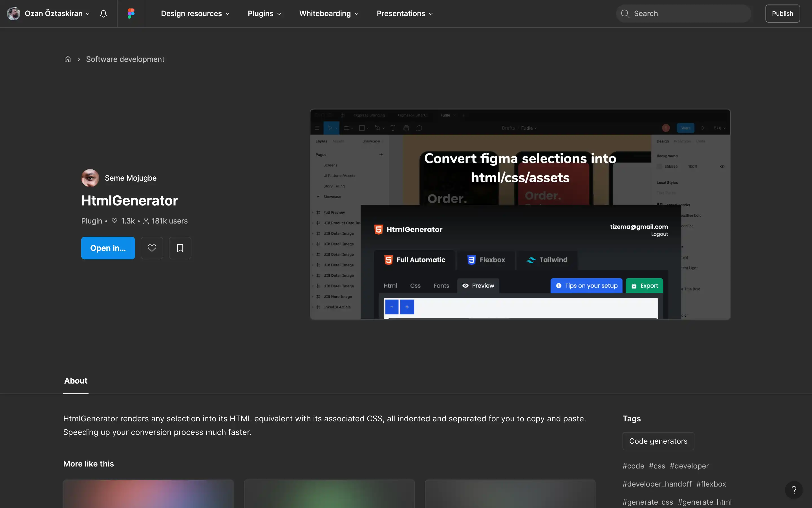The image size is (812, 508).
Task: Like the plugin with heart button
Action: click(152, 248)
